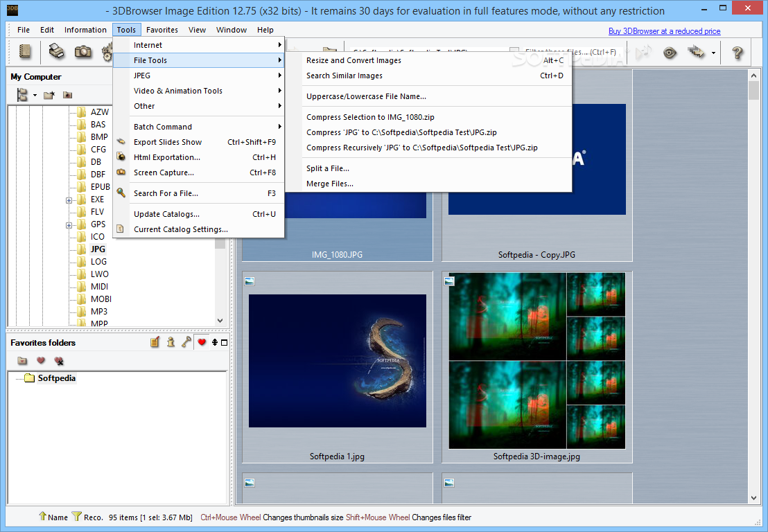Click the Export Slides Show menu icon
The width and height of the screenshot is (768, 532).
coord(121,141)
